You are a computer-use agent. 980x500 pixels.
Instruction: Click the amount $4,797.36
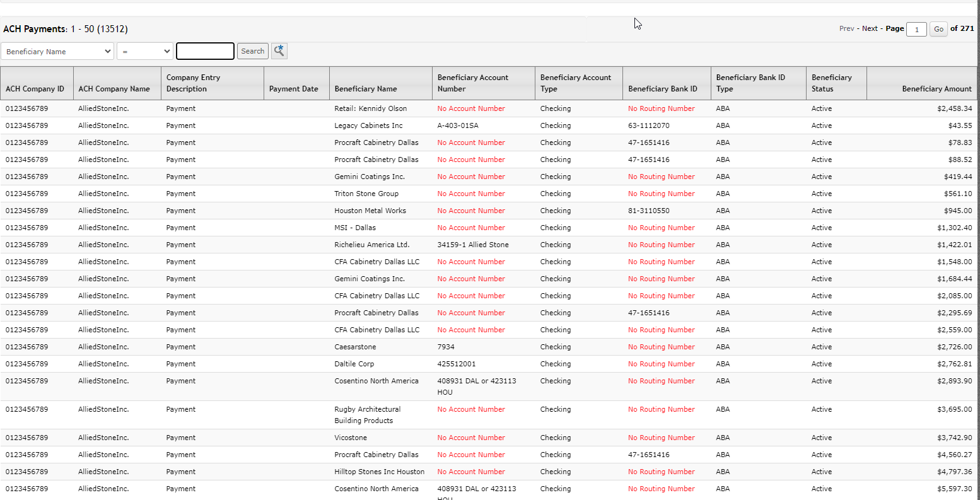(955, 472)
